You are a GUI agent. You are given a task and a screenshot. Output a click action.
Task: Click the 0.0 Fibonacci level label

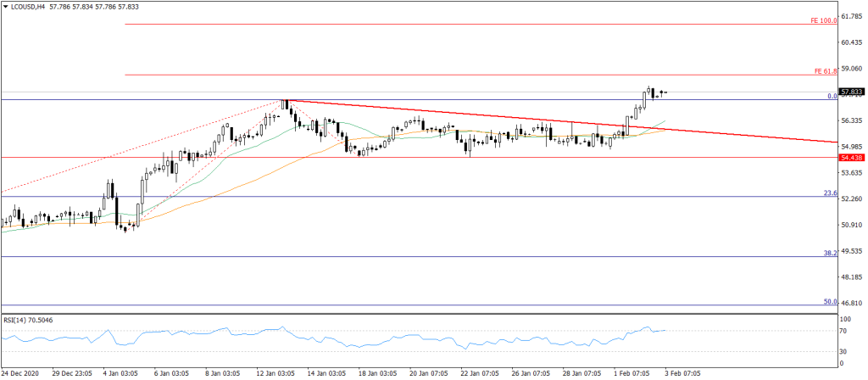pos(832,96)
